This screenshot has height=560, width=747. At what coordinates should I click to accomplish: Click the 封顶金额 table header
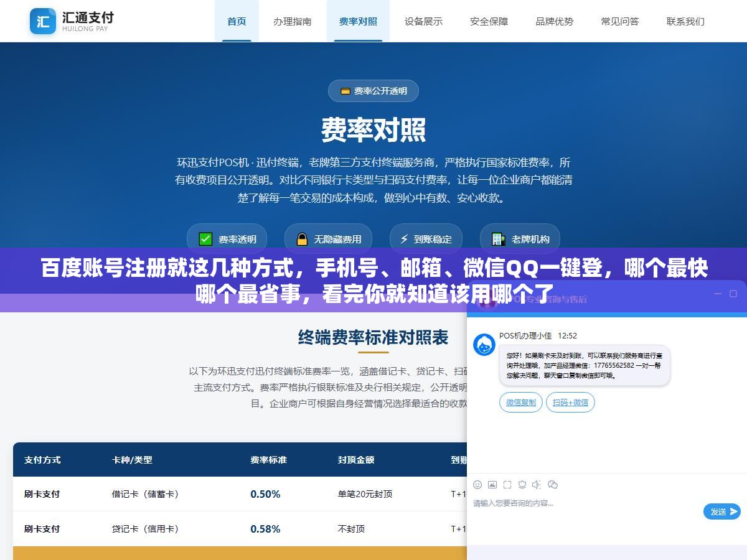click(356, 460)
